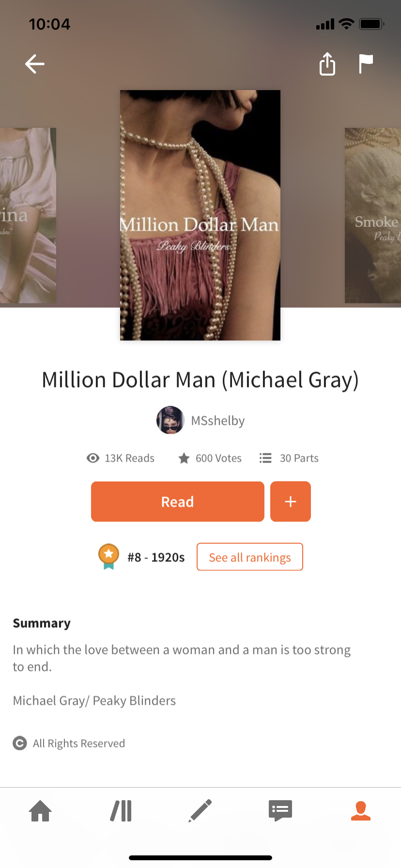401x868 pixels.
Task: Tap MSshelby's avatar picture
Action: (170, 420)
